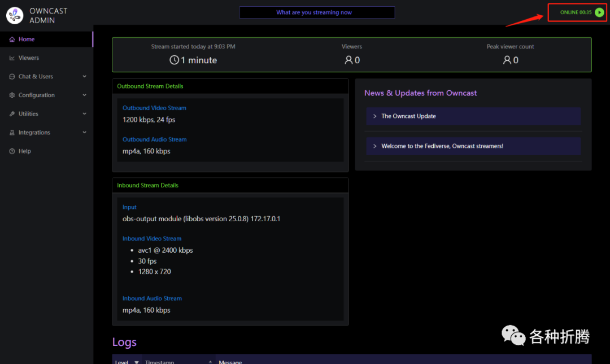The width and height of the screenshot is (610, 364).
Task: Expand the Utilities chevron
Action: point(84,114)
